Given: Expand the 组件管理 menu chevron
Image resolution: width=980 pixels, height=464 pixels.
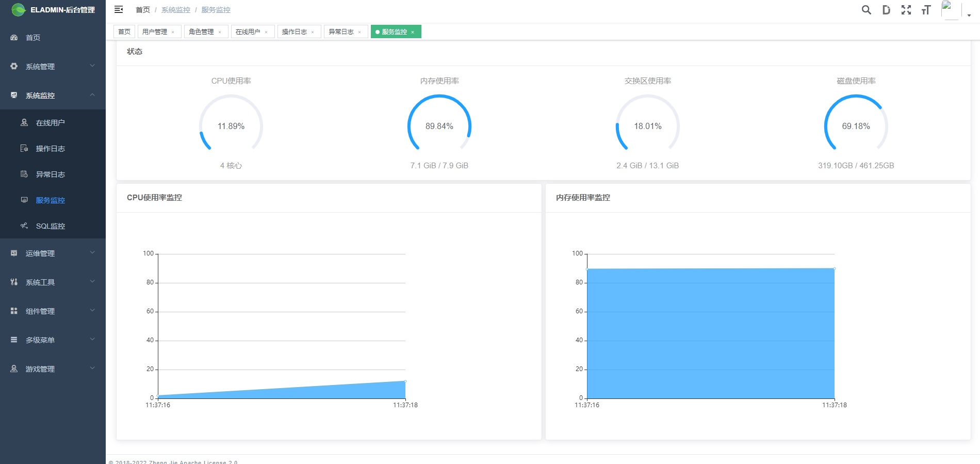Looking at the screenshot, I should (x=92, y=310).
